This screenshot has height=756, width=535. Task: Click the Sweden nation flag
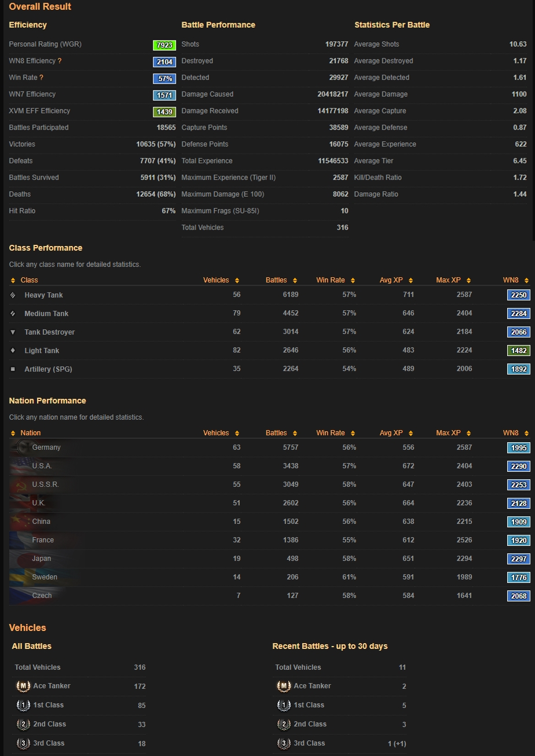20,577
